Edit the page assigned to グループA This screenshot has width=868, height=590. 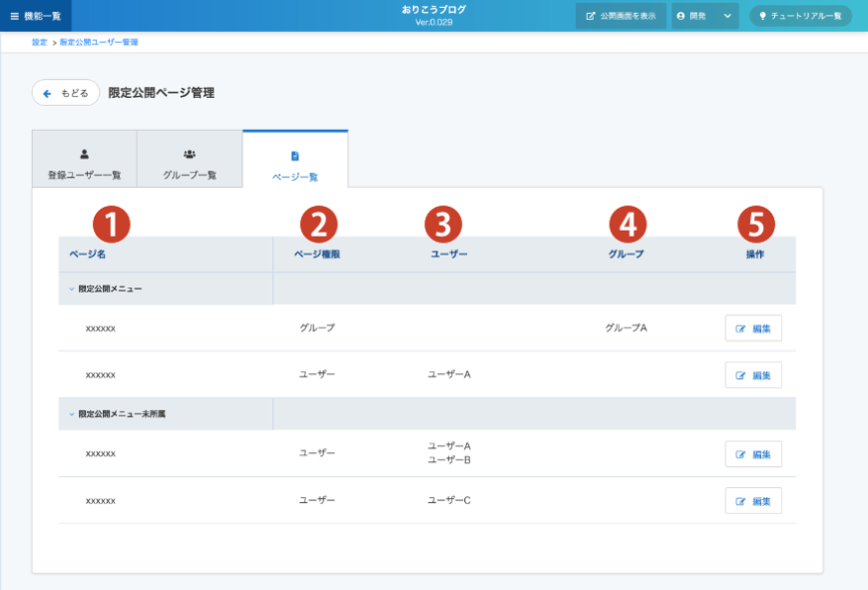tap(753, 328)
